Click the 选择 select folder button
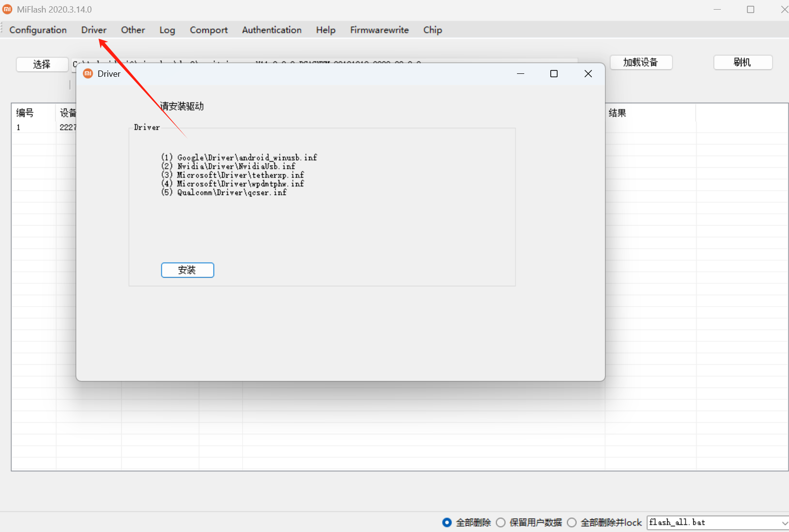Screen dimensions: 789x532 point(42,64)
